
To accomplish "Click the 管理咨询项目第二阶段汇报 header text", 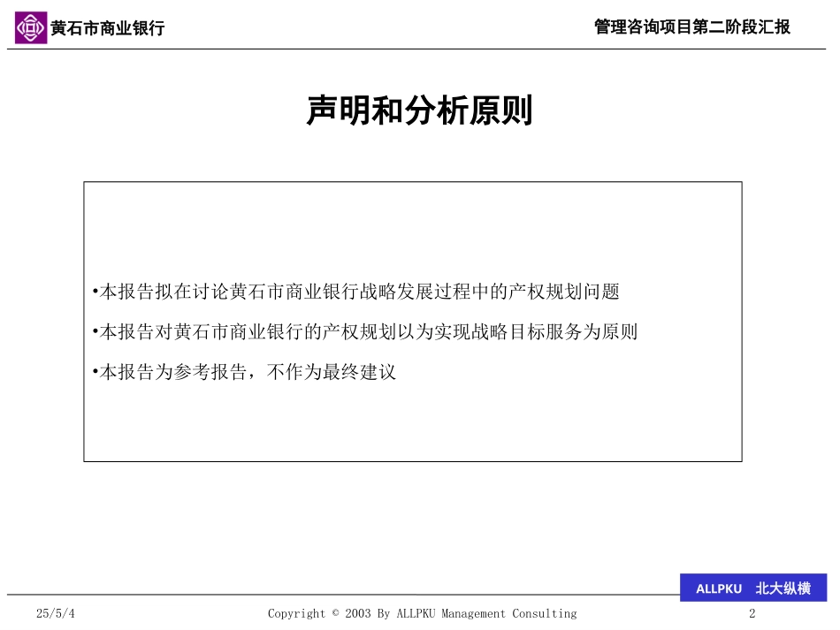I will click(692, 27).
